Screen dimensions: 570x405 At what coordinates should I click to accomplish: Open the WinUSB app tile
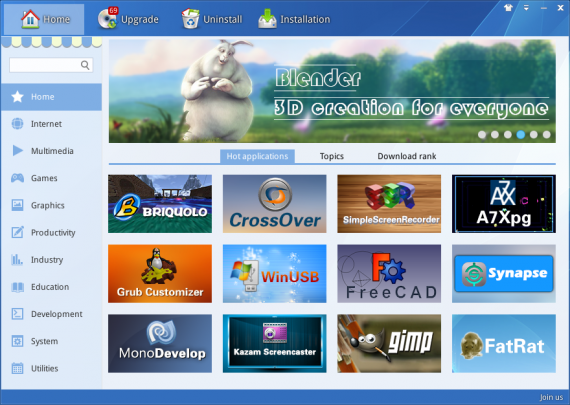coord(274,273)
